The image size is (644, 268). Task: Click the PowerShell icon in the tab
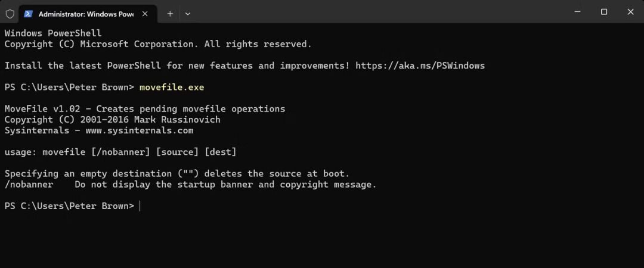pos(29,14)
